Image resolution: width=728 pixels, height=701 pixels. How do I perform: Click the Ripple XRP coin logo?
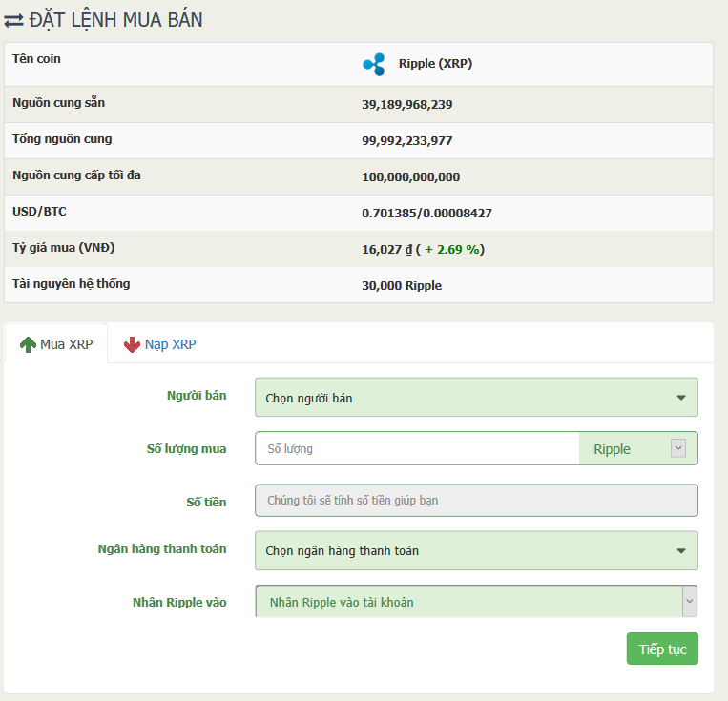374,64
